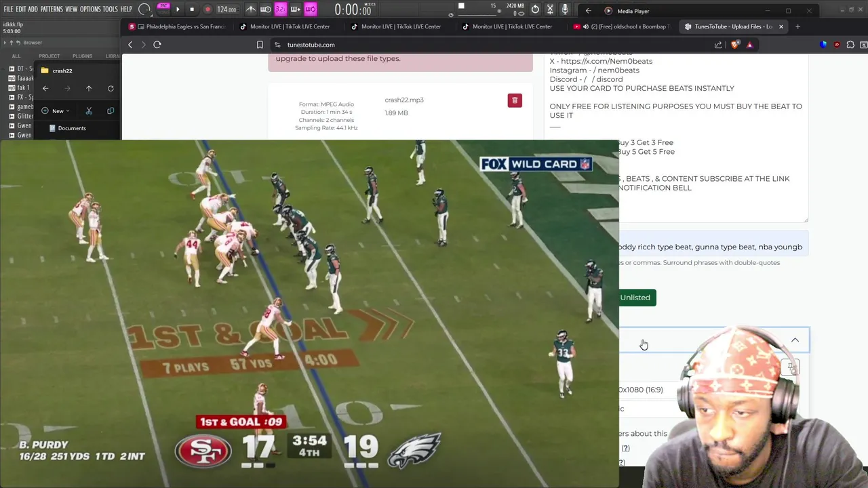
Task: Stop playback in FL Studio transport
Action: point(192,9)
